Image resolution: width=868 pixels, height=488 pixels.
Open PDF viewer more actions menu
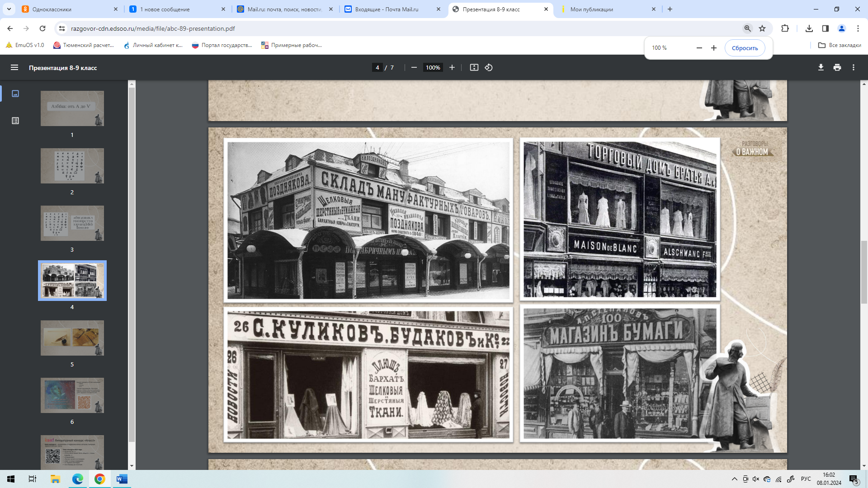click(854, 67)
